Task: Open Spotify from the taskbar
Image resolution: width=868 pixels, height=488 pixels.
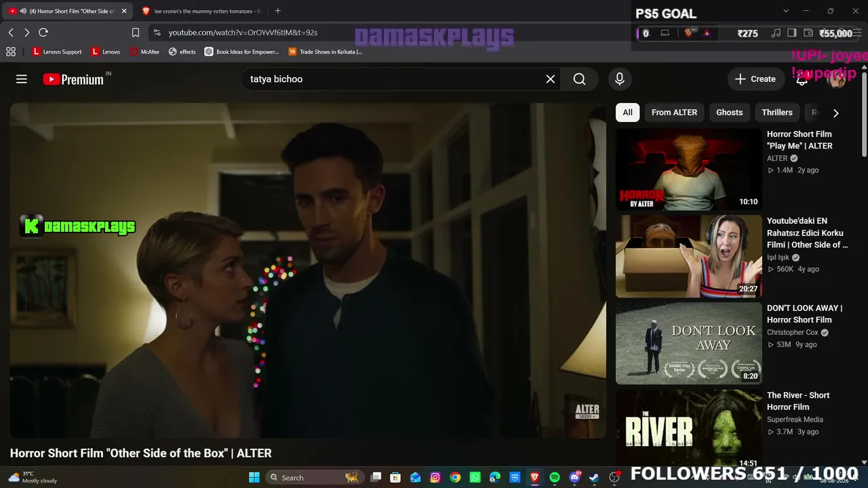Action: coord(555,478)
